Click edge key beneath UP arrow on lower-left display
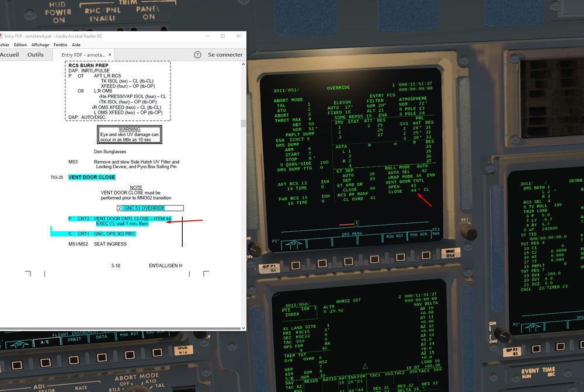Image resolution: width=584 pixels, height=392 pixels. [17, 365]
